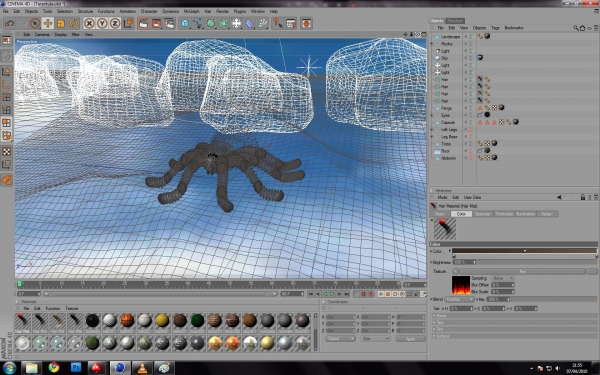Viewport: 600px width, 375px height.
Task: Open the Render Settings icon
Action: point(170,23)
